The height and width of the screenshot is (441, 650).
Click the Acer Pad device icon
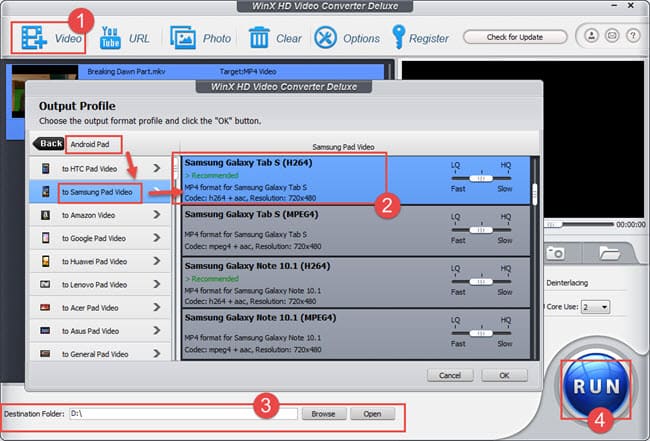click(45, 308)
